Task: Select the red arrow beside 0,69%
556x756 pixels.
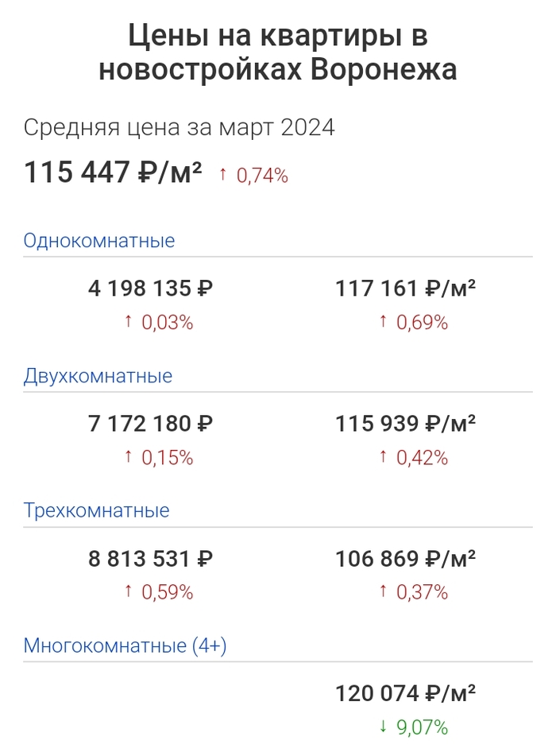Action: (x=382, y=322)
